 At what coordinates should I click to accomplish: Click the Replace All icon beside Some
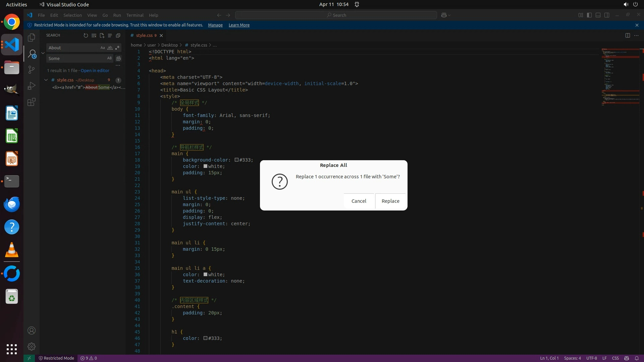click(x=118, y=58)
